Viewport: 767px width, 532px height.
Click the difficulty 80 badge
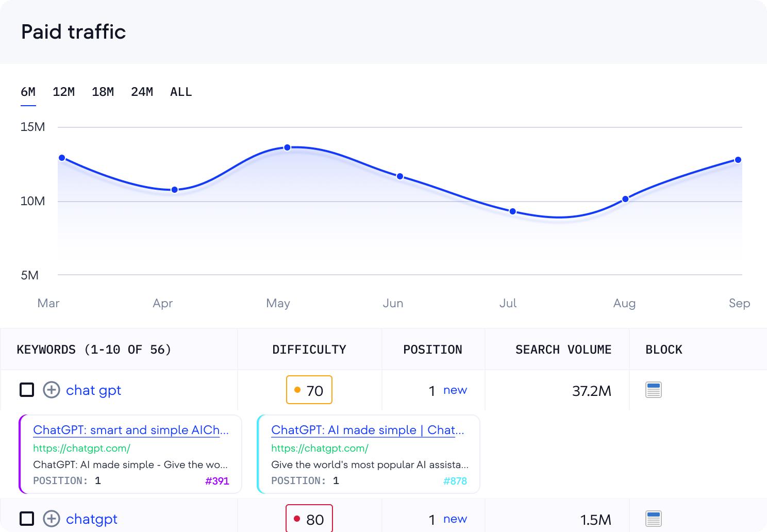309,519
